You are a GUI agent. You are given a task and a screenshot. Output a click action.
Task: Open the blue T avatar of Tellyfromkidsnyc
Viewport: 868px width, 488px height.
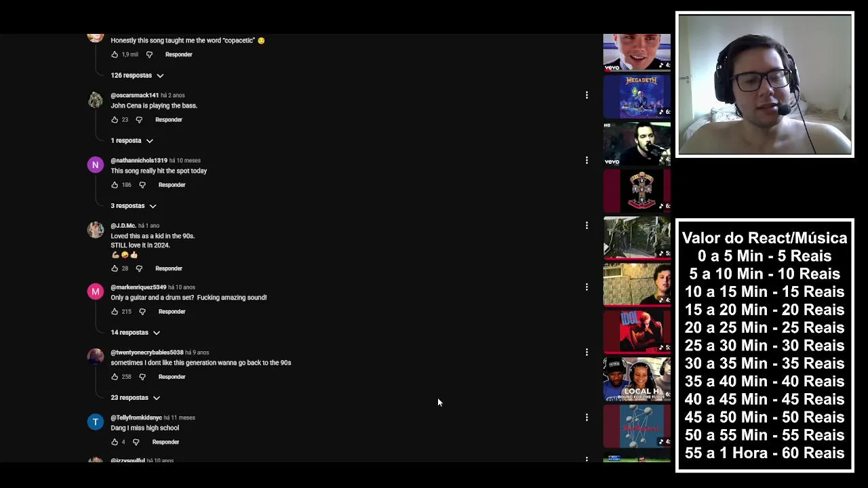[x=96, y=422]
